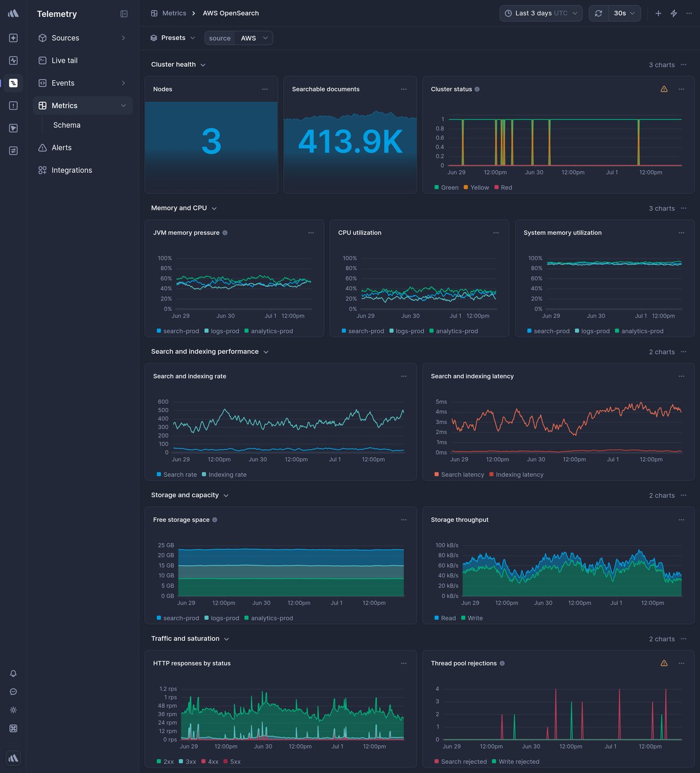This screenshot has width=700, height=773.
Task: Click the plus icon in the top bar
Action: click(658, 13)
